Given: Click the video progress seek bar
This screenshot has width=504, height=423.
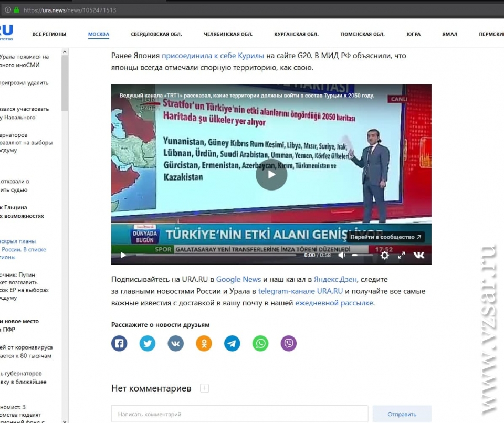Looking at the screenshot, I should click(x=216, y=255).
